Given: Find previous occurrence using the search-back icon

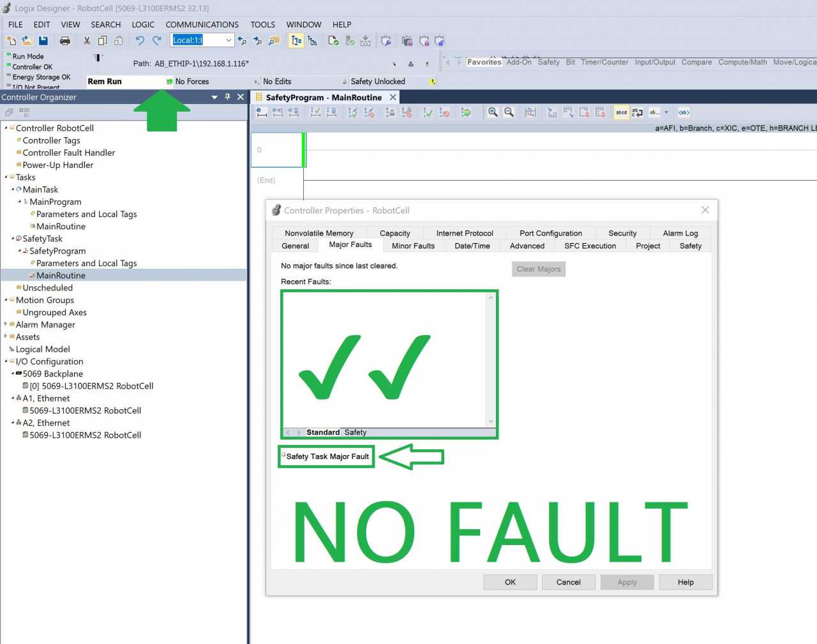Looking at the screenshot, I should [242, 40].
